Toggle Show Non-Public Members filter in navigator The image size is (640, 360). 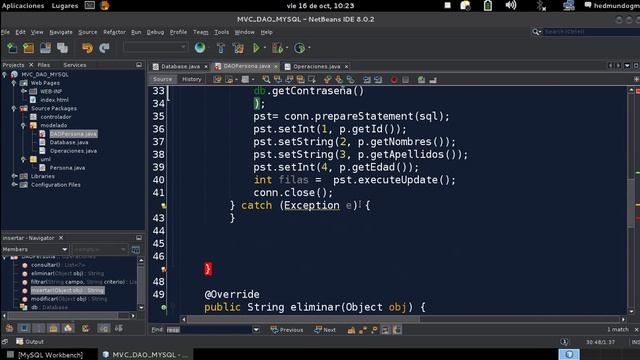(53, 328)
